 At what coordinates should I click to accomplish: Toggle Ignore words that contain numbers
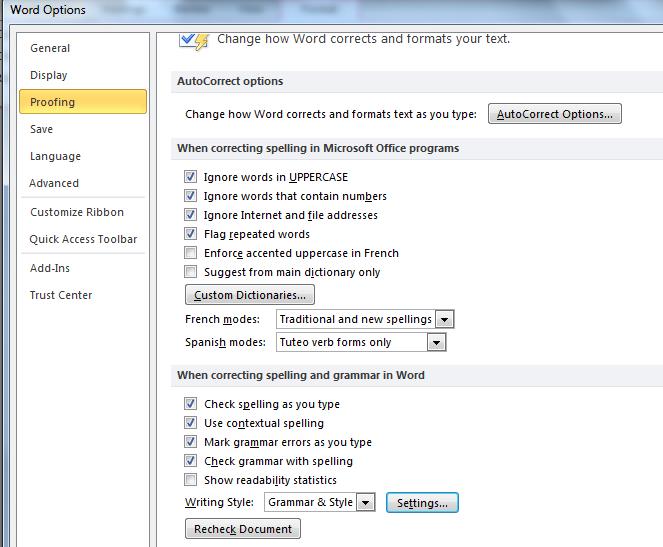point(190,196)
